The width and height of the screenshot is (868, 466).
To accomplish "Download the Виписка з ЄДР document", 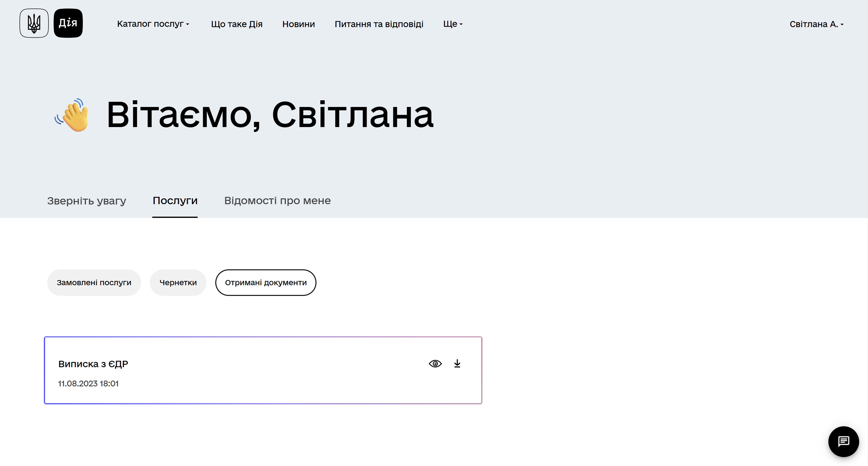I will (x=457, y=363).
